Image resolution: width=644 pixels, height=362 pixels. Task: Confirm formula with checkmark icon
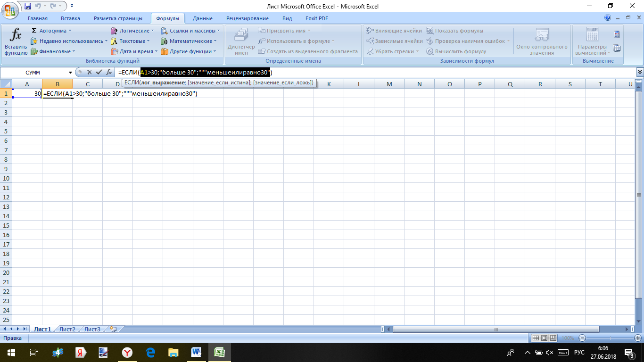click(x=99, y=72)
